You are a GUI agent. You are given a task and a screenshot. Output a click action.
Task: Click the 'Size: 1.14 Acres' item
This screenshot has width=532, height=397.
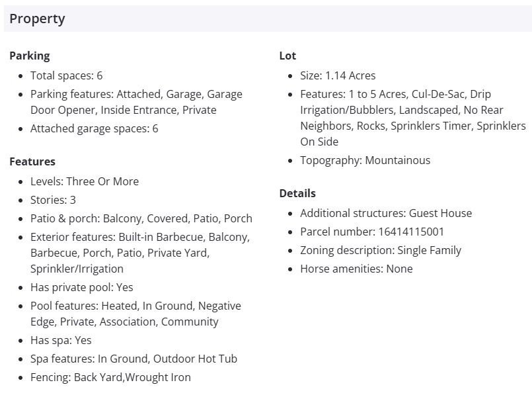pyautogui.click(x=338, y=75)
